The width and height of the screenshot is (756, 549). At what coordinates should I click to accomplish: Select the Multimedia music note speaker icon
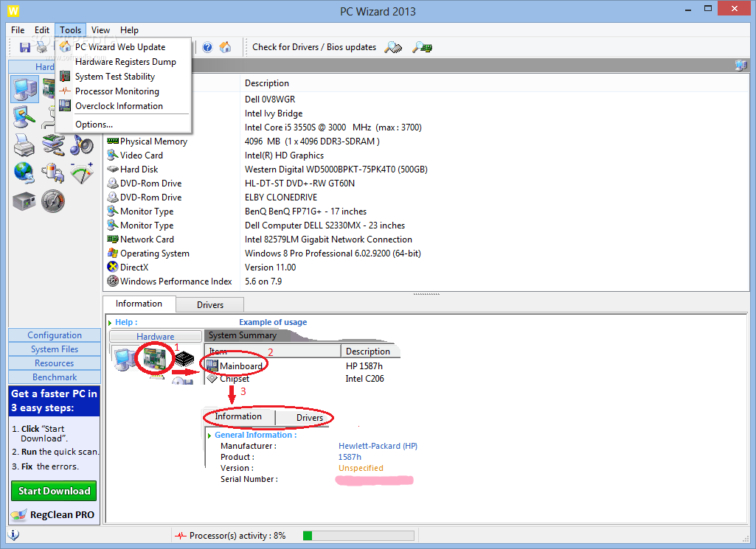(81, 145)
